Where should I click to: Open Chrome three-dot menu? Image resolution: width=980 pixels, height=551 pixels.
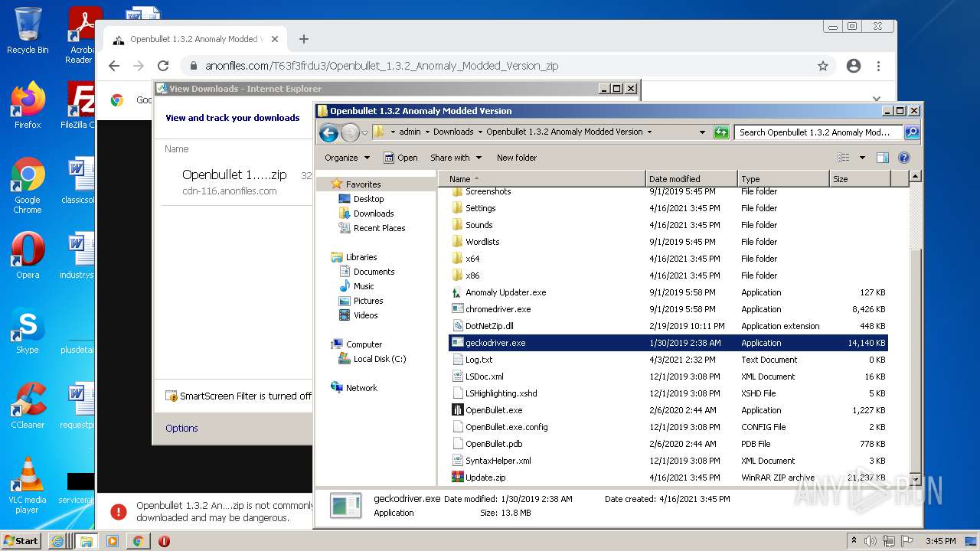[x=879, y=66]
